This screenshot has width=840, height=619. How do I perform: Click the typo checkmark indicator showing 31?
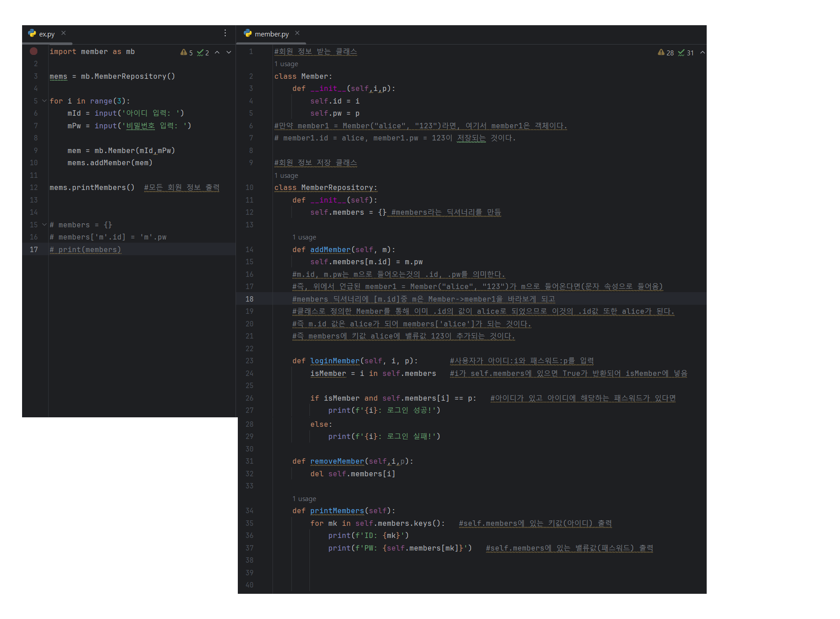(686, 53)
